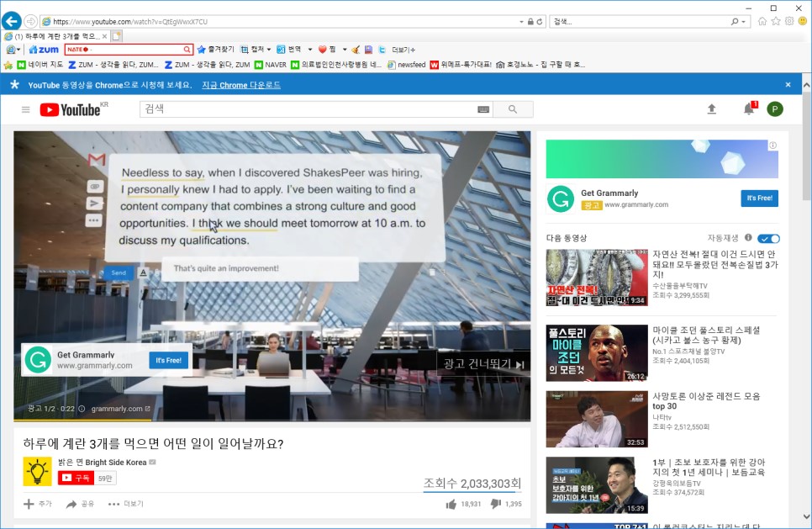Click the autoplay info icon
812x529 pixels.
(x=748, y=237)
